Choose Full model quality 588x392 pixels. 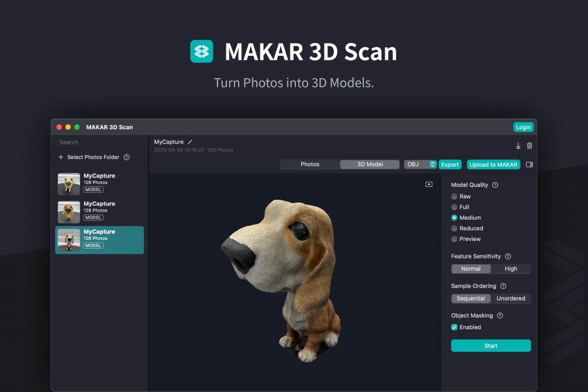coord(454,207)
